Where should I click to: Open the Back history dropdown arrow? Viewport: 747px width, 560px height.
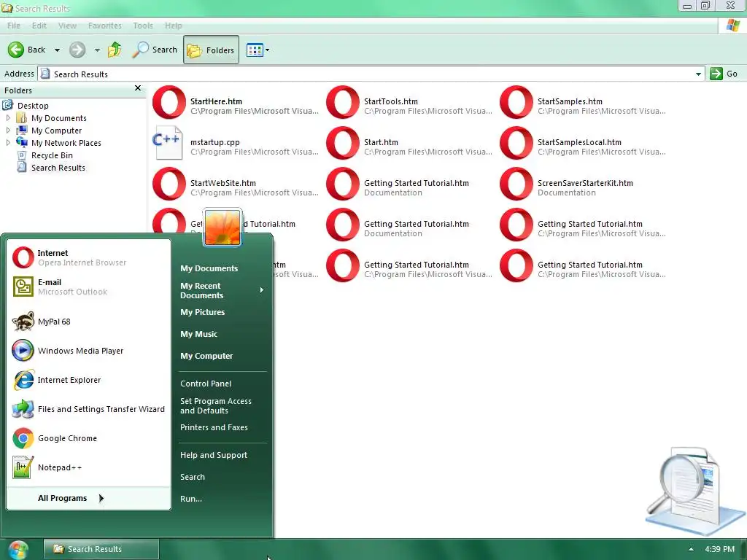click(57, 50)
